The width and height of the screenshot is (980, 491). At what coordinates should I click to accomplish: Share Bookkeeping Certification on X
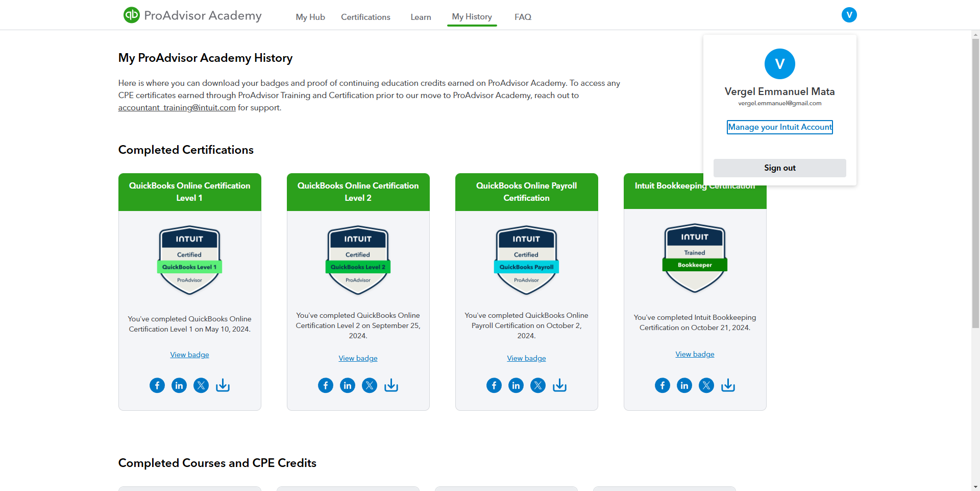point(706,385)
